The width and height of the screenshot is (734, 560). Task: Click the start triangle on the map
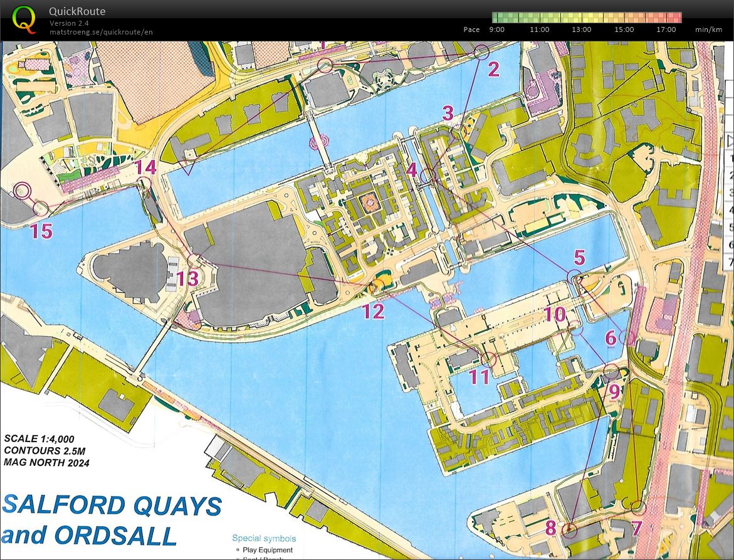tap(187, 167)
